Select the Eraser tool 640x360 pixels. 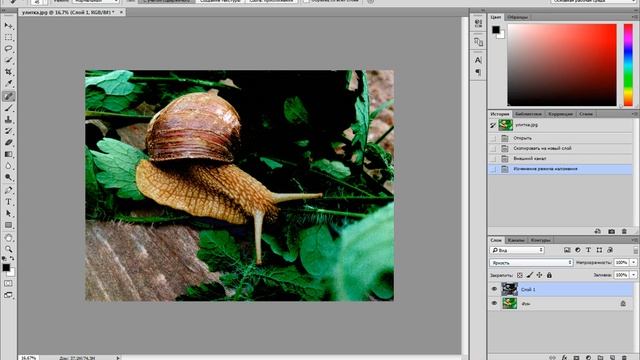[8, 142]
